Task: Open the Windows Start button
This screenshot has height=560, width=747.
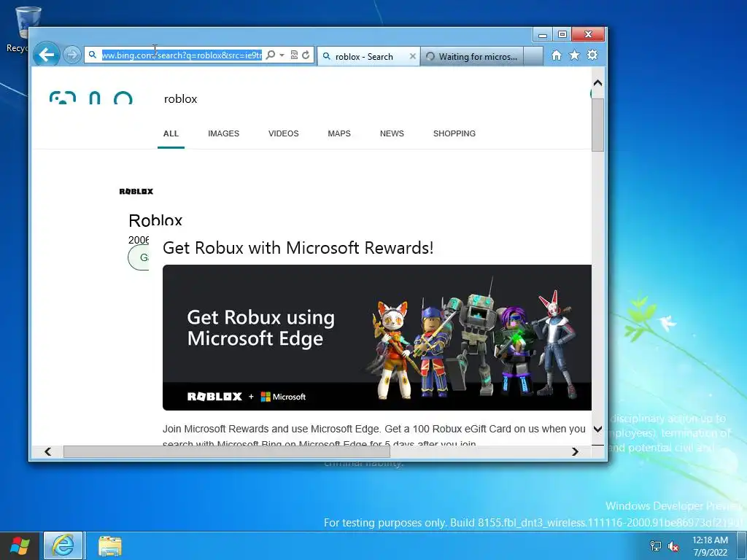Action: (x=20, y=545)
